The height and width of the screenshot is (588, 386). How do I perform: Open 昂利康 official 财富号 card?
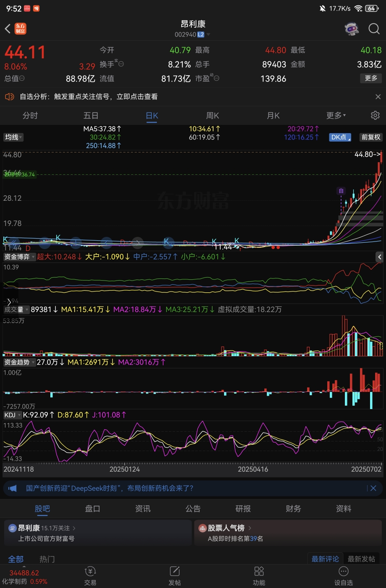pos(98,533)
